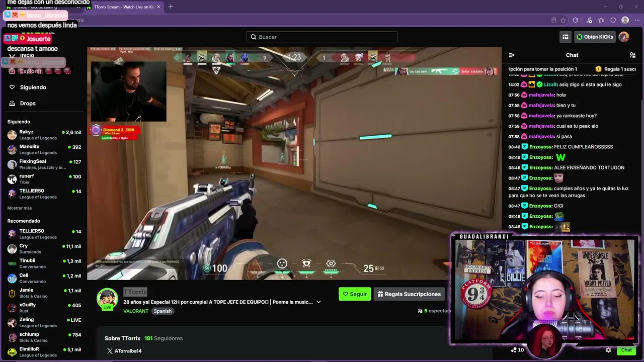Open Tinubii channel in Recomendado
644x362 pixels.
(x=44, y=263)
